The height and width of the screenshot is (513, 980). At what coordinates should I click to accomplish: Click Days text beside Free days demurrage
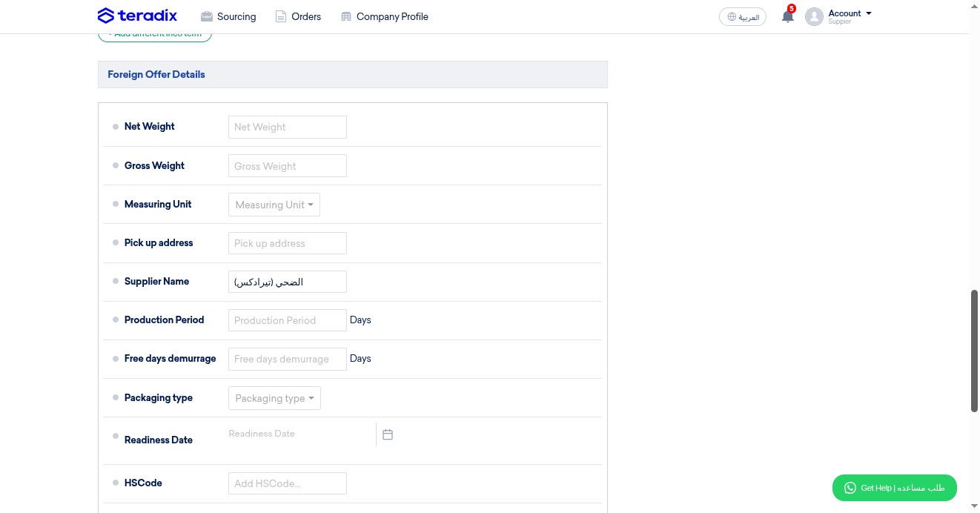(360, 359)
